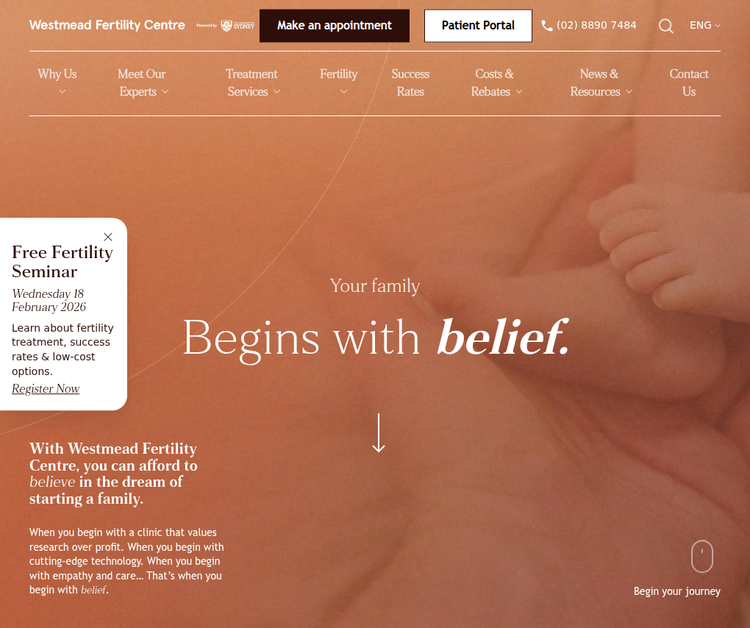Viewport: 750px width, 628px height.
Task: Click the down arrow below the headline
Action: 379,433
